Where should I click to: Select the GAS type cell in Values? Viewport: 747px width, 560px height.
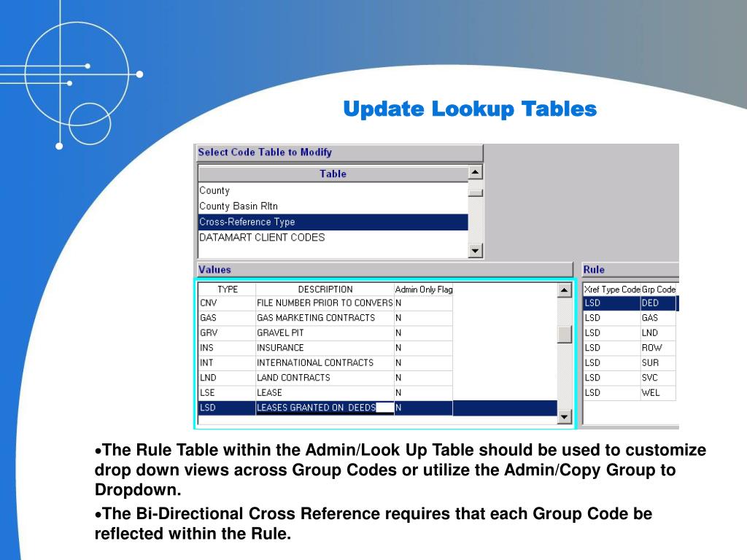pyautogui.click(x=228, y=318)
